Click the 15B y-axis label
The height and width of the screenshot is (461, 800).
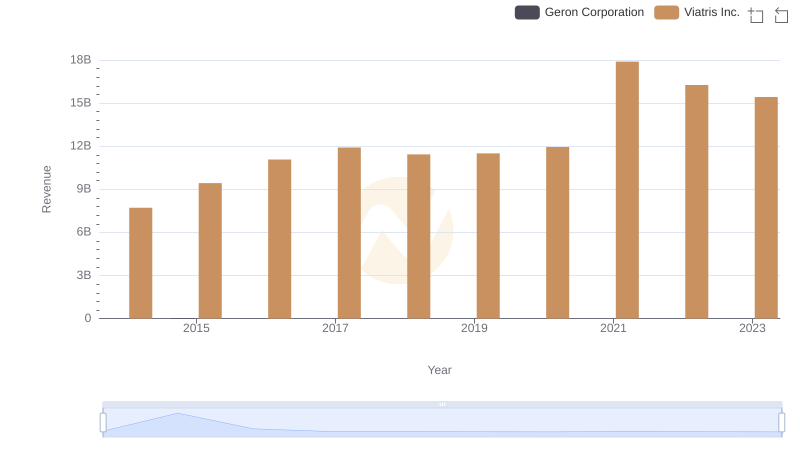pos(81,103)
